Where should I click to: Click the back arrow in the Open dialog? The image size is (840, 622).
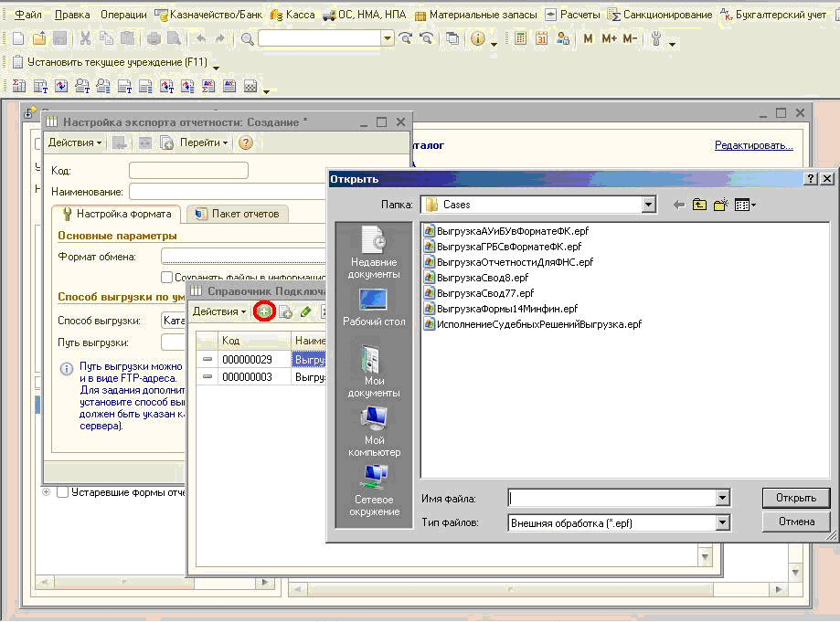click(x=679, y=205)
